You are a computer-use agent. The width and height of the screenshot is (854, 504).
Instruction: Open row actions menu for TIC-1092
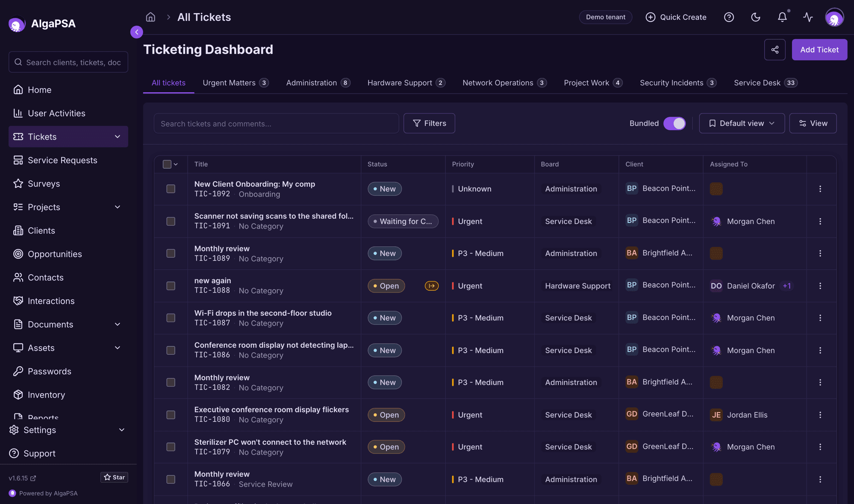[820, 189]
